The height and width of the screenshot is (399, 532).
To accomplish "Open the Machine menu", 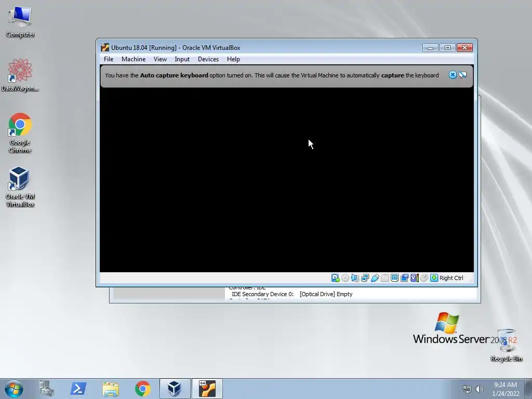I will tap(134, 59).
